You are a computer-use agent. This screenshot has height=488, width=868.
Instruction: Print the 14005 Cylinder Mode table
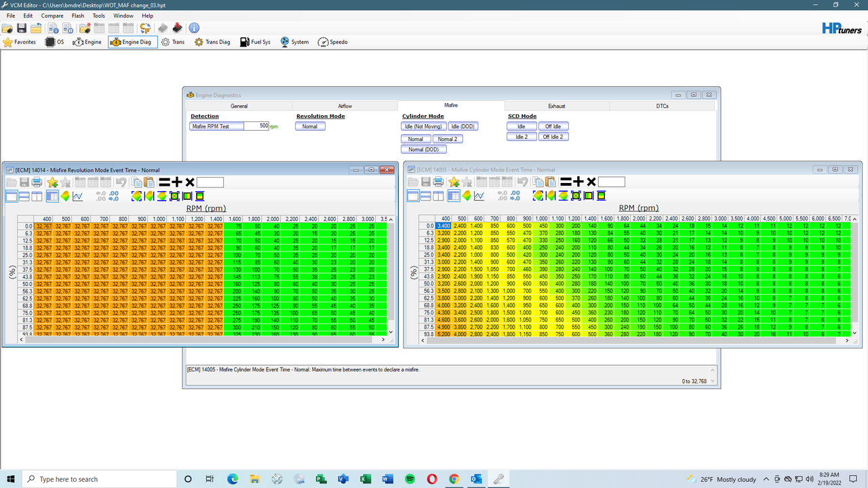(x=439, y=182)
